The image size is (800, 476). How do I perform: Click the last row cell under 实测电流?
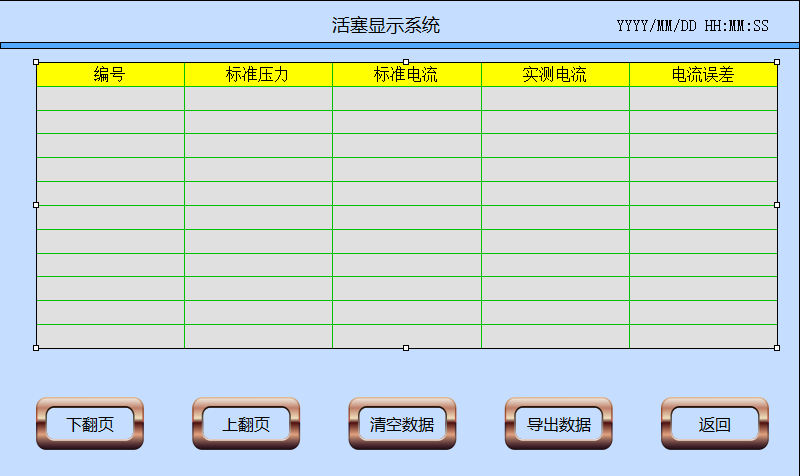coord(555,336)
